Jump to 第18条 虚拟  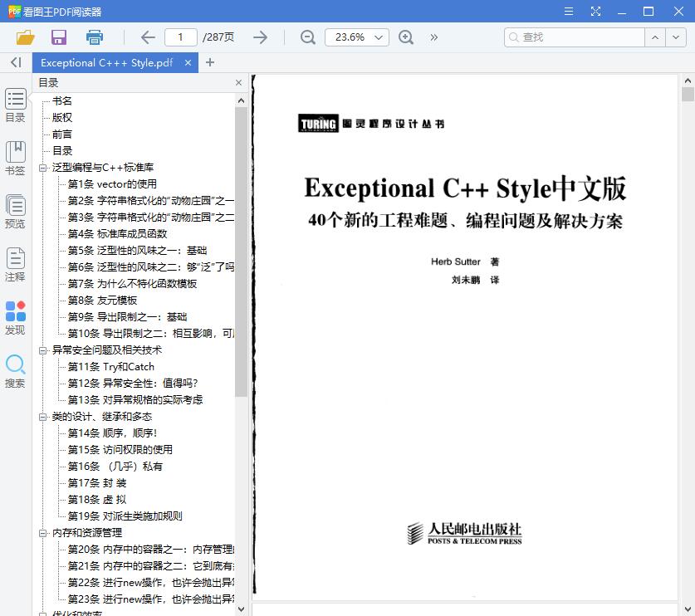click(97, 500)
